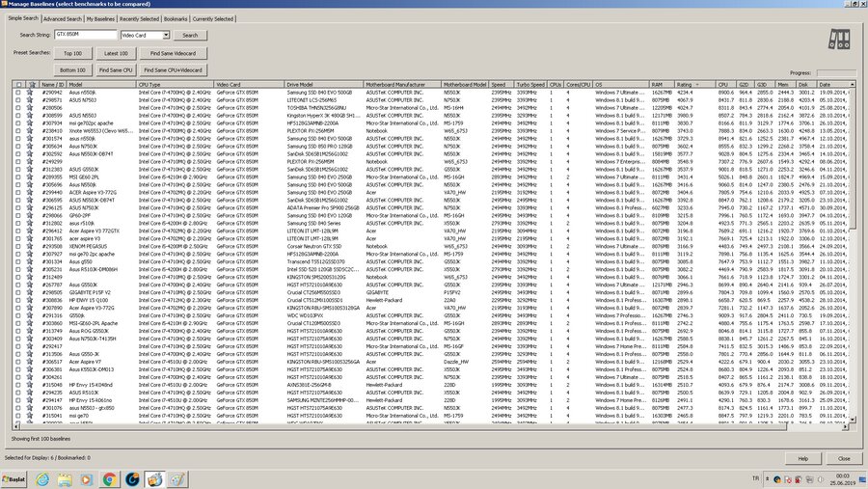Image resolution: width=868 pixels, height=489 pixels.
Task: Sort by the Drive Model column header
Action: tap(324, 85)
